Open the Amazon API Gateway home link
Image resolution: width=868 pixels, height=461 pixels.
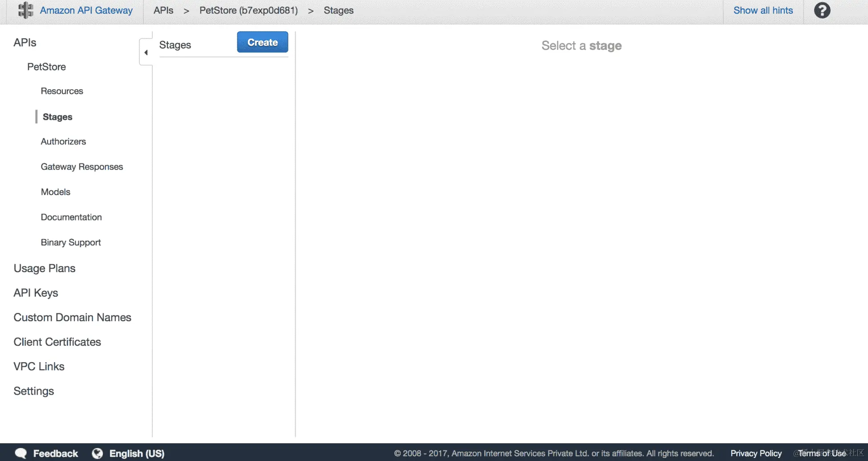click(x=86, y=10)
